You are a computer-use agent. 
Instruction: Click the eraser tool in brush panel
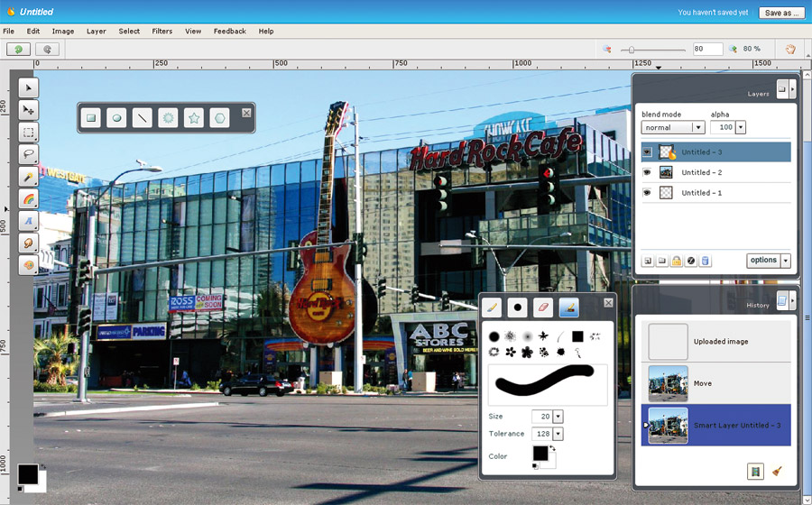[542, 308]
